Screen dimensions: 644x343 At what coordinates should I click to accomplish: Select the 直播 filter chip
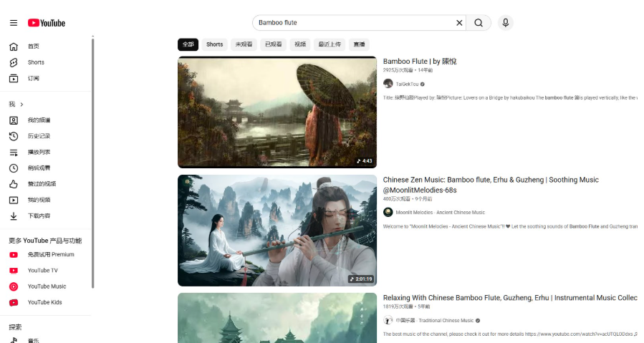tap(359, 44)
